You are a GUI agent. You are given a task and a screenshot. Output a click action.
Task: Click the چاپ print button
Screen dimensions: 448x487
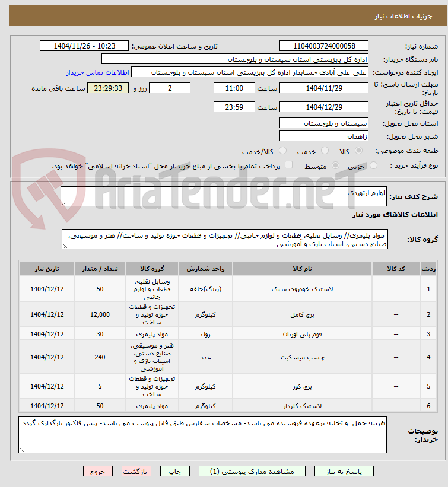coord(175,472)
